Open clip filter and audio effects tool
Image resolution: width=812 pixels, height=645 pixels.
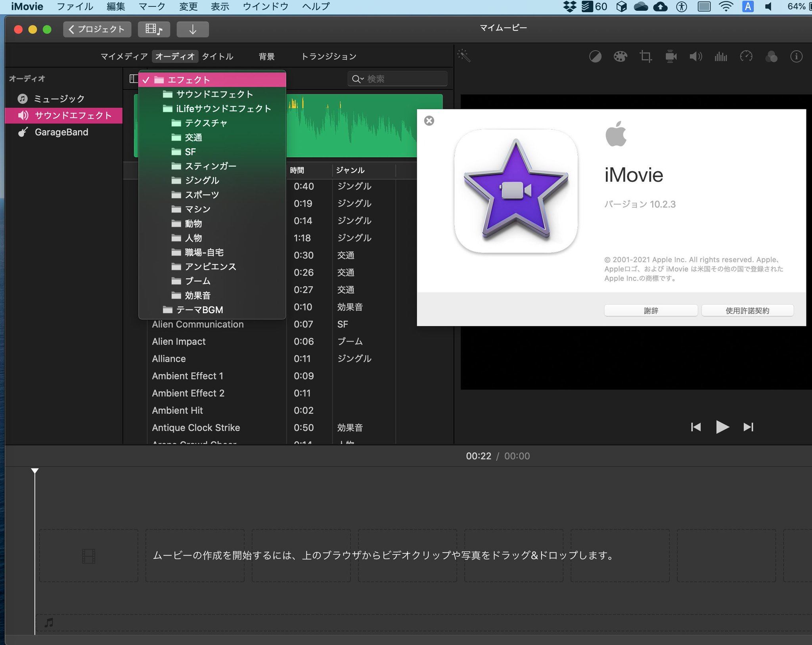pos(771,57)
